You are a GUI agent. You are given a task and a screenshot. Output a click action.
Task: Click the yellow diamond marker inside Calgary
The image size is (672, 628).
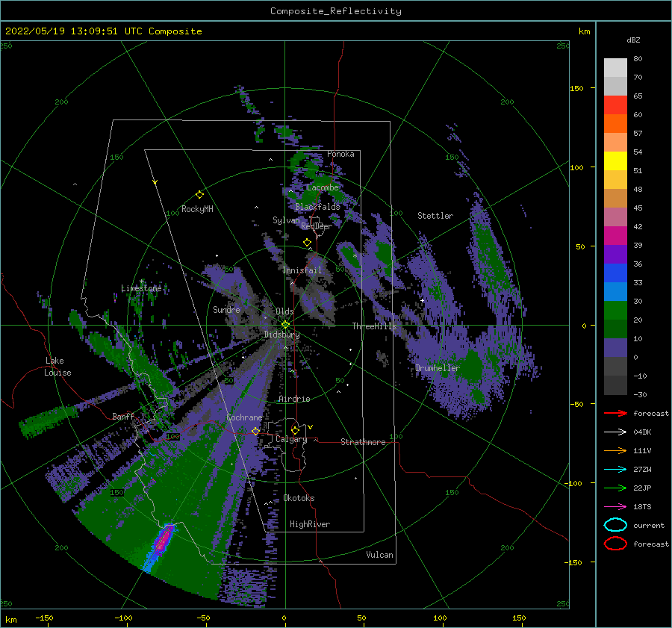coord(295,430)
